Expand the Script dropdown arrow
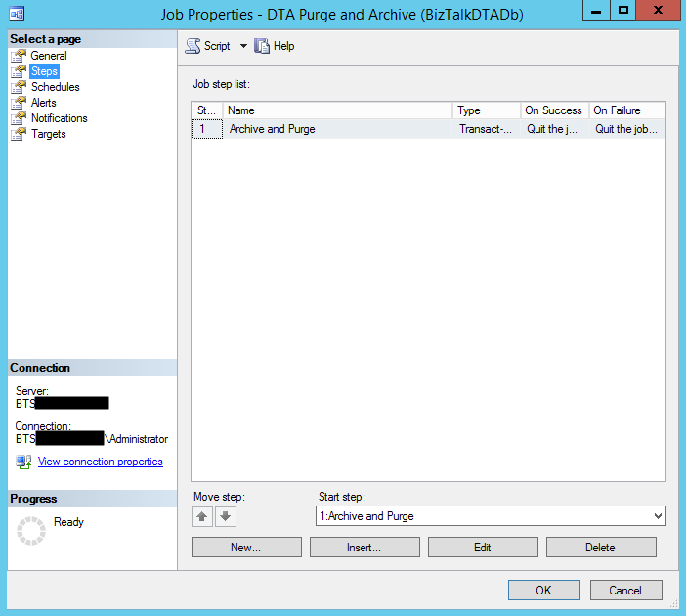The height and width of the screenshot is (616, 686). click(x=243, y=46)
